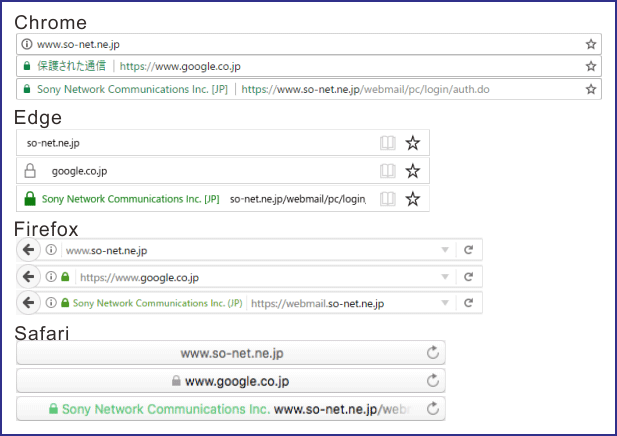Viewport: 617px width, 436px height.
Task: Site info icon in Firefox google.co.jp bar
Action: [51, 277]
